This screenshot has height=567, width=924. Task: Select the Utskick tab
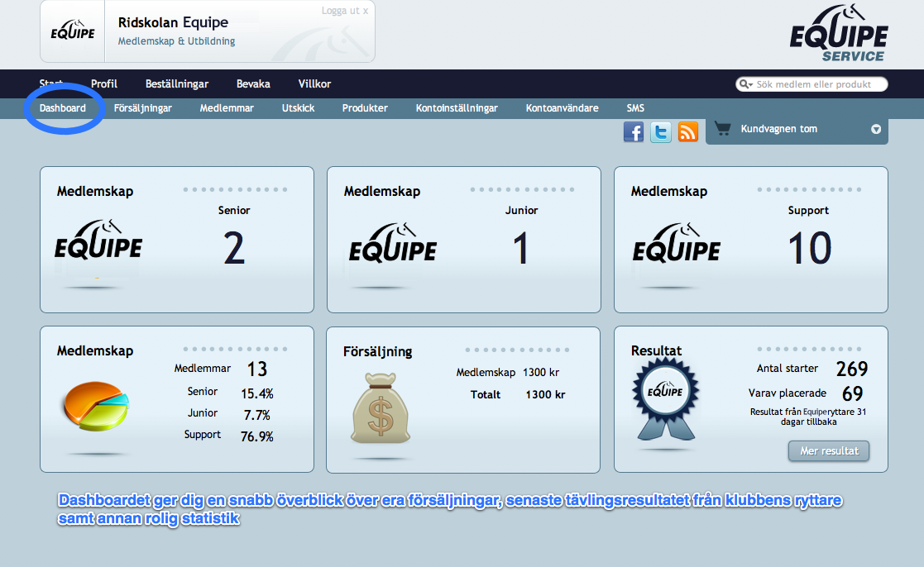(x=298, y=107)
